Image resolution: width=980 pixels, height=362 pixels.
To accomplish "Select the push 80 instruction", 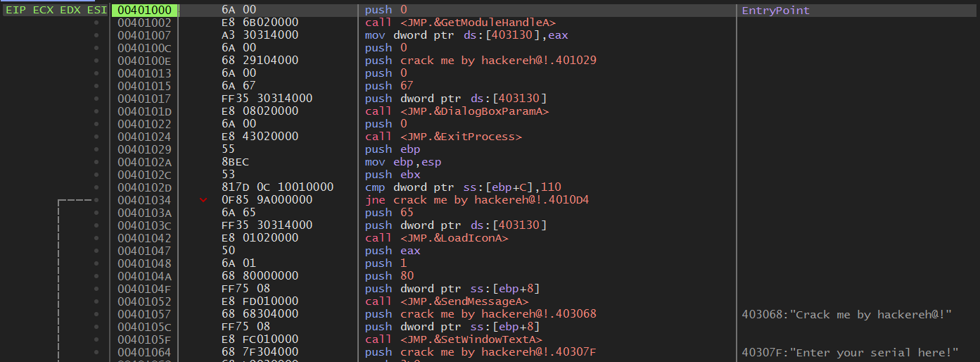I will [389, 276].
